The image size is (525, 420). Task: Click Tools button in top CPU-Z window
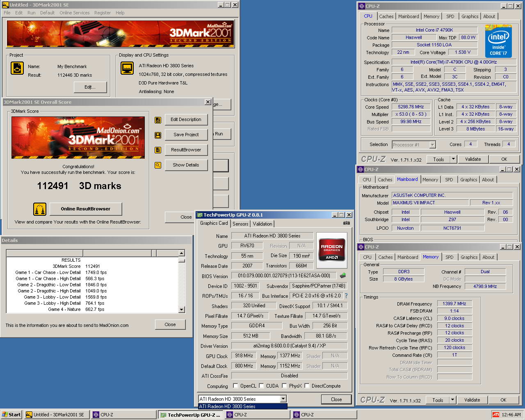pyautogui.click(x=438, y=159)
